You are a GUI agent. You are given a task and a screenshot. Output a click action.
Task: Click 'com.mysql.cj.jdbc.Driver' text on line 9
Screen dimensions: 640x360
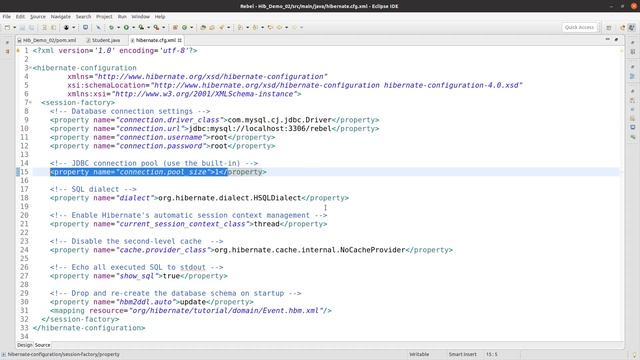coord(280,120)
